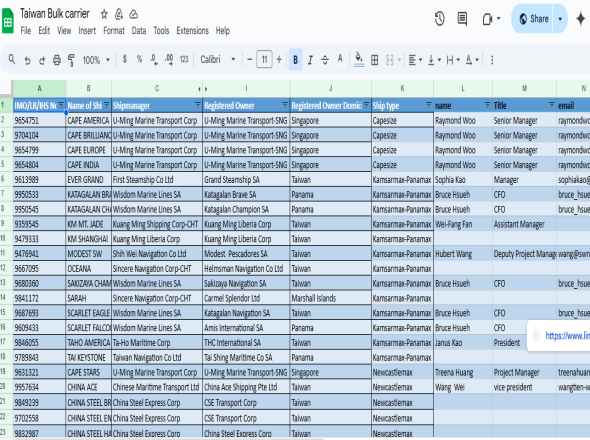Open the Extensions menu
The width and height of the screenshot is (590, 440).
[x=192, y=30]
